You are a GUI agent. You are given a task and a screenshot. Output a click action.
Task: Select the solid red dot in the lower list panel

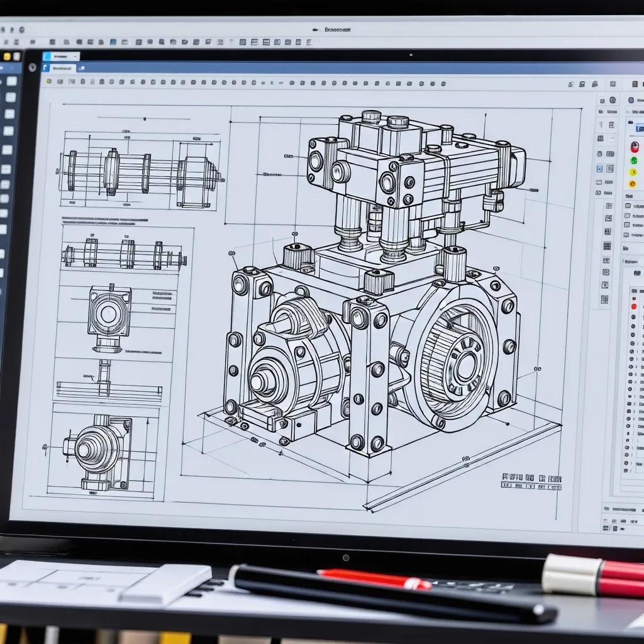634,306
